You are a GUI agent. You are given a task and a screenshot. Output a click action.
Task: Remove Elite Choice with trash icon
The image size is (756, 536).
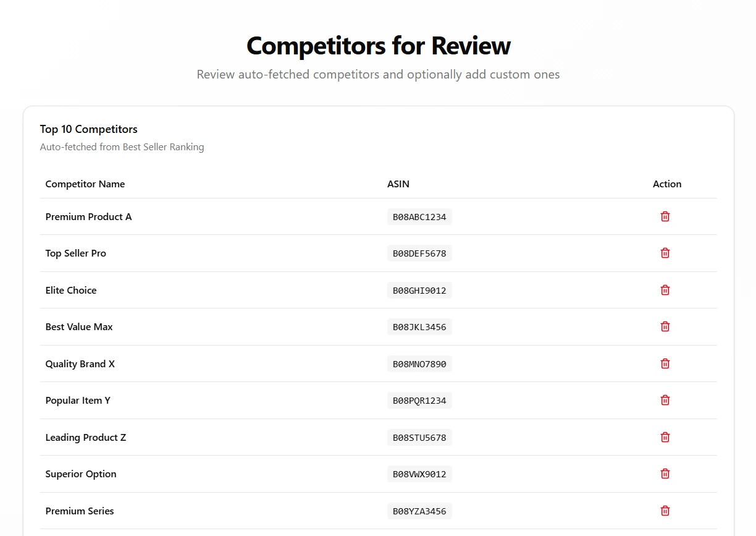point(665,290)
